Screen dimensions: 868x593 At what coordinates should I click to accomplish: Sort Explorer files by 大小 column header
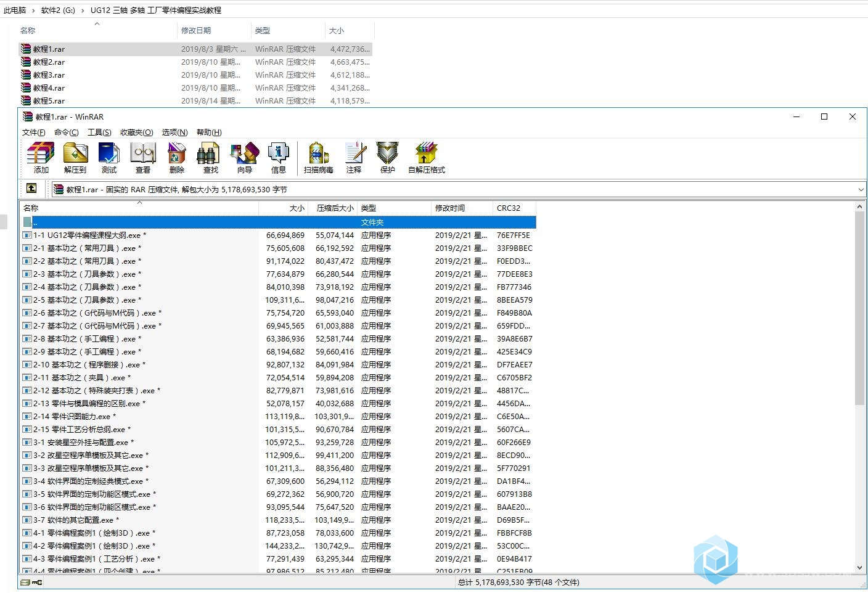click(x=350, y=30)
